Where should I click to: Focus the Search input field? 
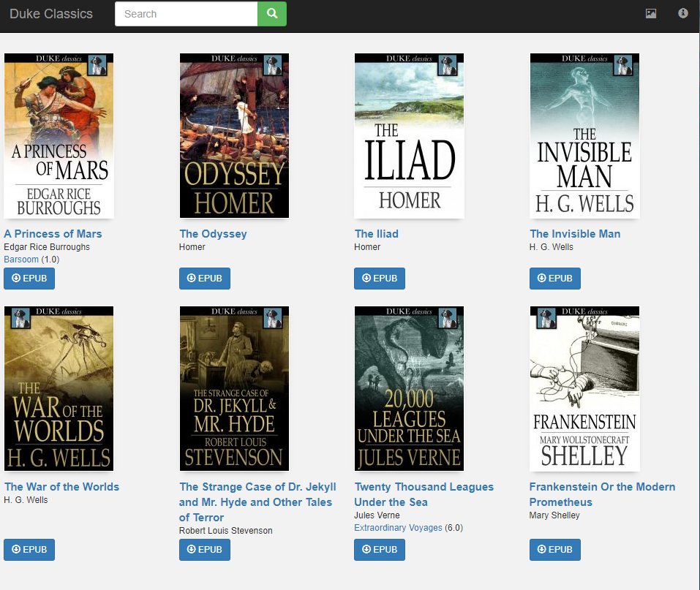[187, 14]
